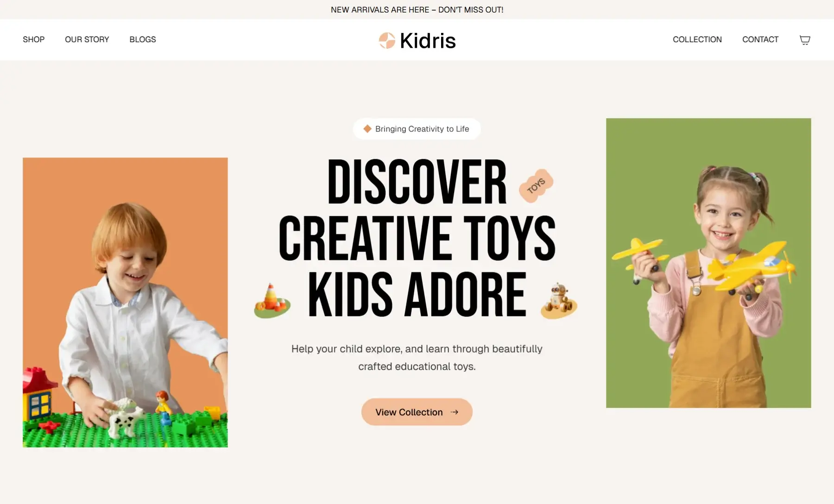
Task: Open the CONTACT page
Action: (760, 39)
